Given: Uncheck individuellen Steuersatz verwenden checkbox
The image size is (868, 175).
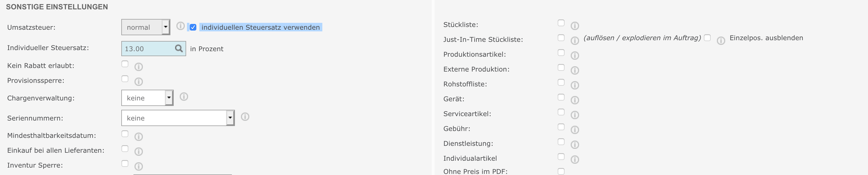Looking at the screenshot, I should (x=193, y=27).
